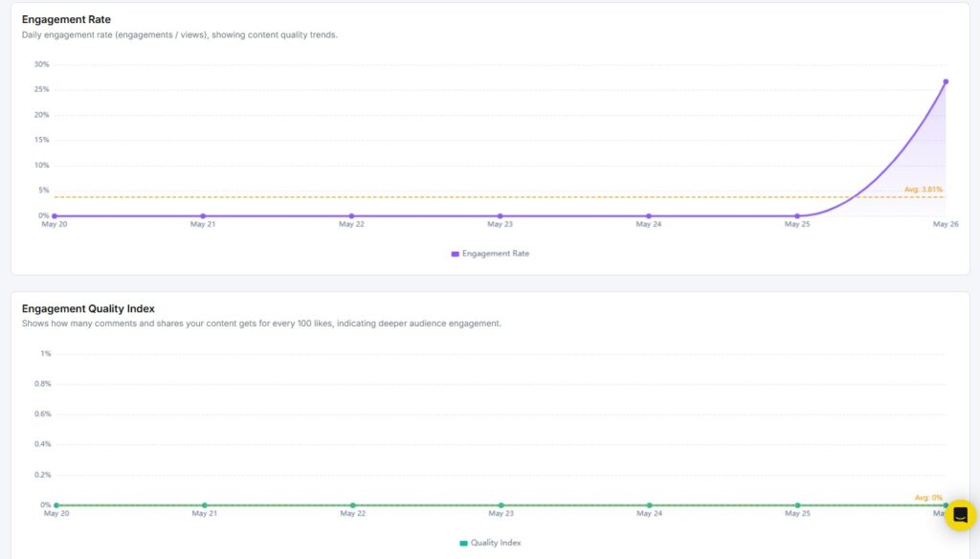Click the purple Engagement Rate legend swatch

pos(455,254)
